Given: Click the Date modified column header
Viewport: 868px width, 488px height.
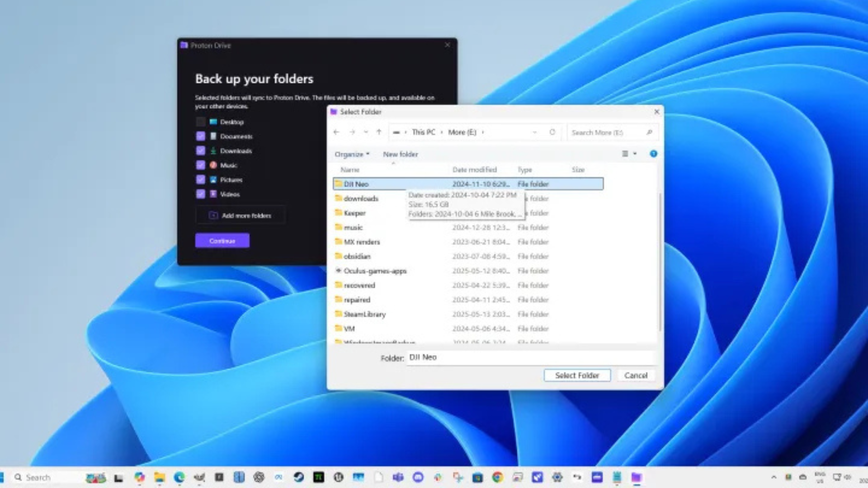Looking at the screenshot, I should tap(474, 169).
